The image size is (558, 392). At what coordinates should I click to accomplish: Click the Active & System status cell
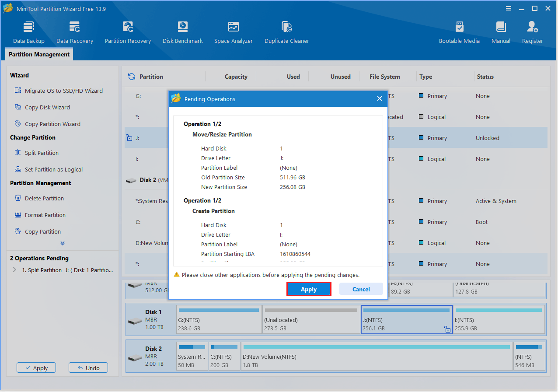tap(496, 201)
